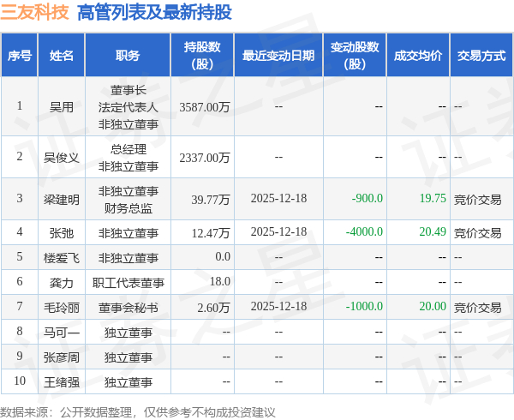Click 吴俊义's position 总经理
The height and width of the screenshot is (420, 514).
pos(128,149)
